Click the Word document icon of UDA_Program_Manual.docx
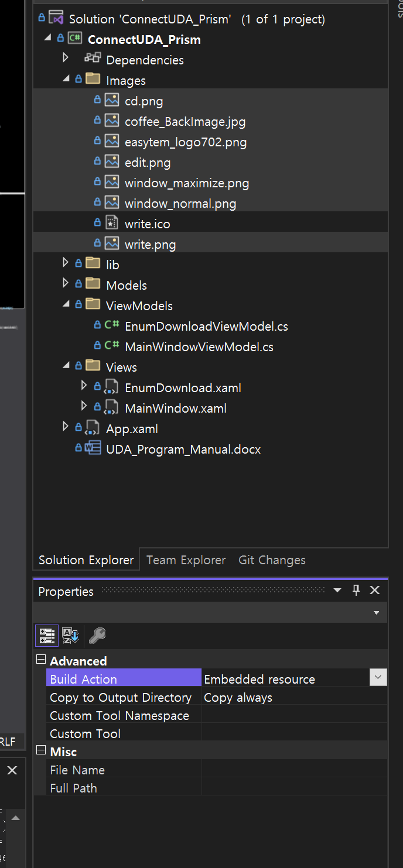 pyautogui.click(x=93, y=448)
